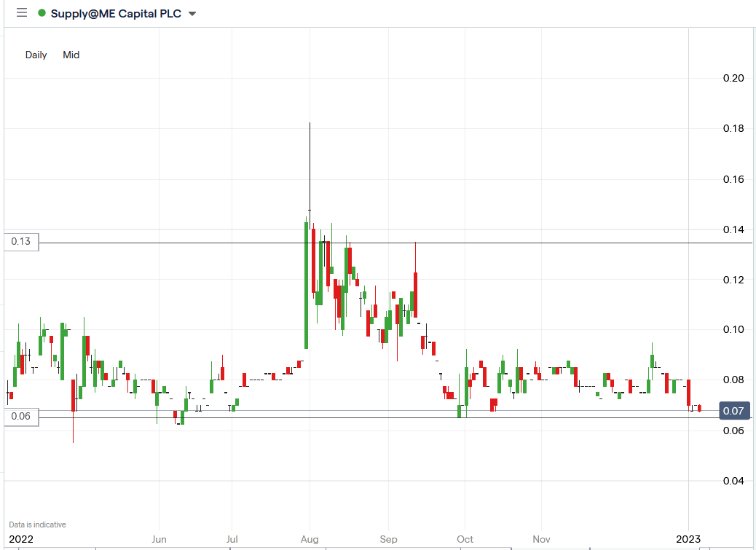Select the 0.06 horizontal line label
The image size is (756, 550).
pyautogui.click(x=20, y=417)
